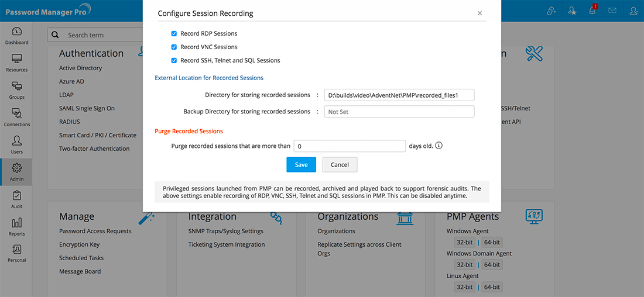Viewport: 644px width, 297px height.
Task: Open the Reports sidebar icon
Action: pyautogui.click(x=16, y=226)
